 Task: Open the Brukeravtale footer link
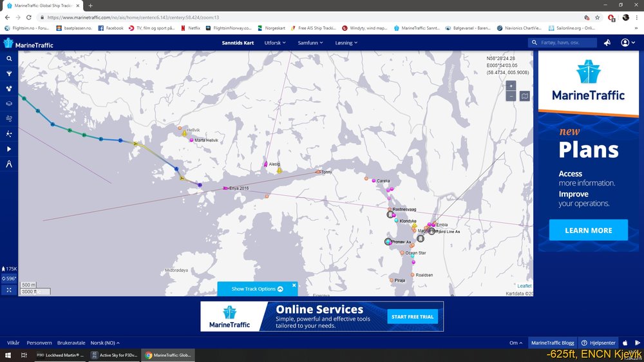[71, 343]
